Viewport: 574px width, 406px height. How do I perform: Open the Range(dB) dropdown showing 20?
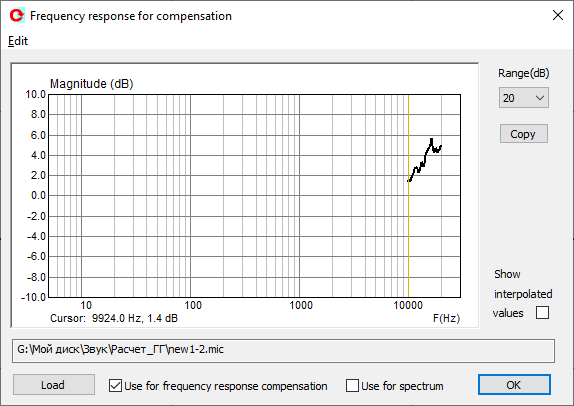[523, 98]
